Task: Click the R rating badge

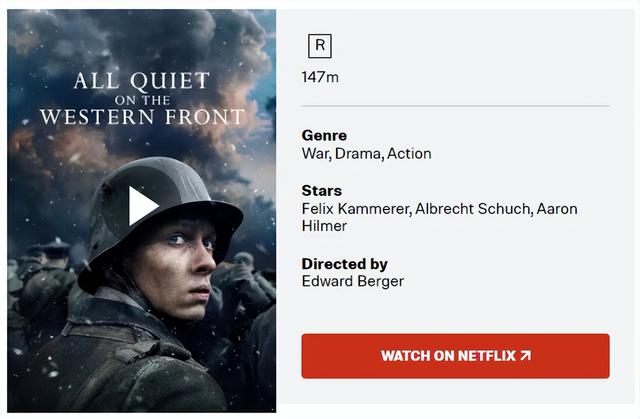Action: 320,46
